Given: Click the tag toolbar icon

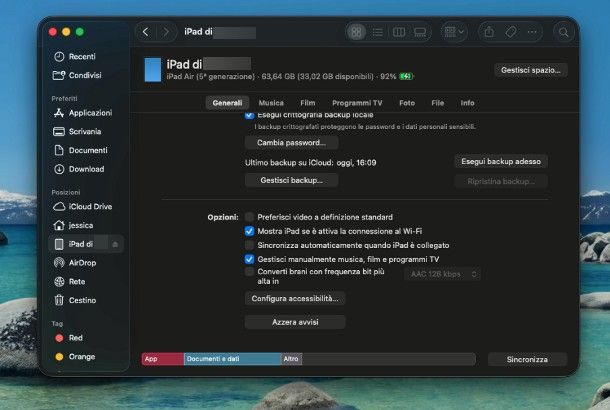Looking at the screenshot, I should [x=510, y=33].
